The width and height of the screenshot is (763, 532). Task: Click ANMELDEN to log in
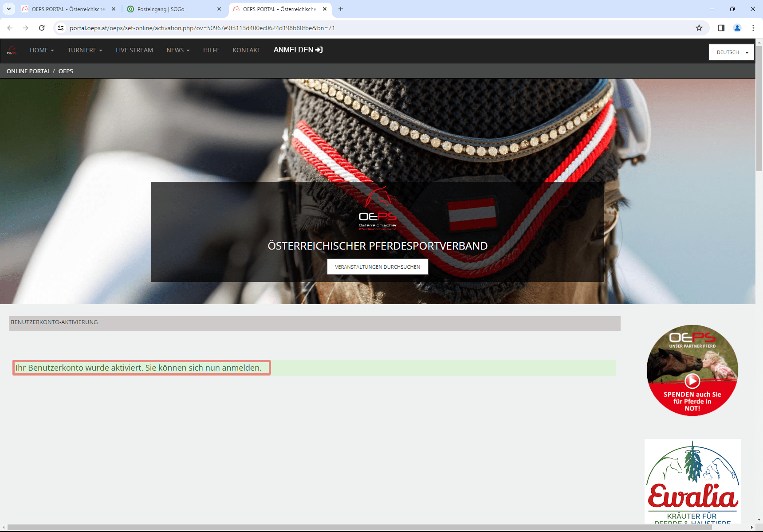(x=298, y=50)
